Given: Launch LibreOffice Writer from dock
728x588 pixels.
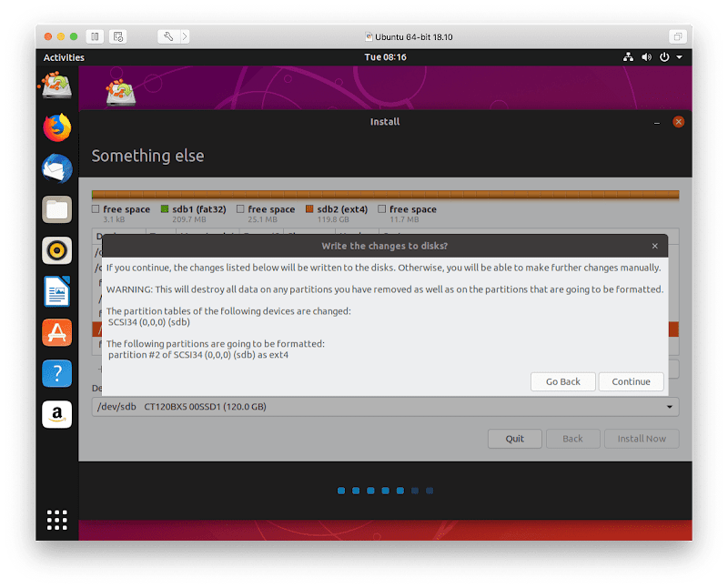Looking at the screenshot, I should [x=57, y=291].
